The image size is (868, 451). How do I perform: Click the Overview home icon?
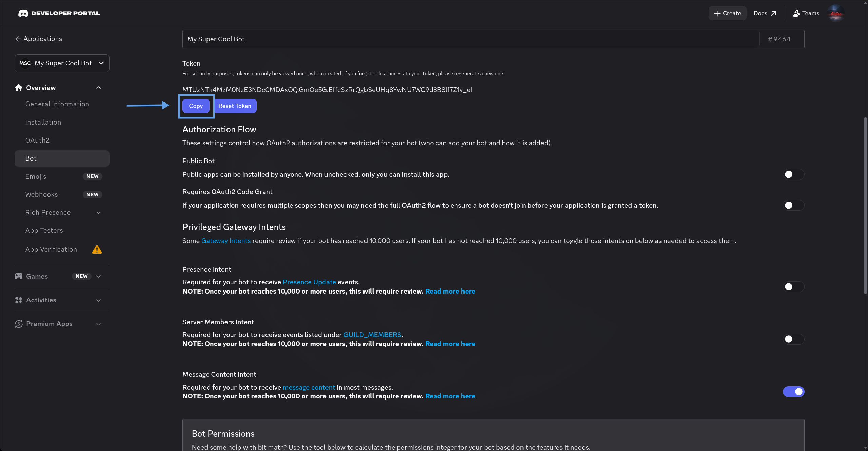coord(19,88)
